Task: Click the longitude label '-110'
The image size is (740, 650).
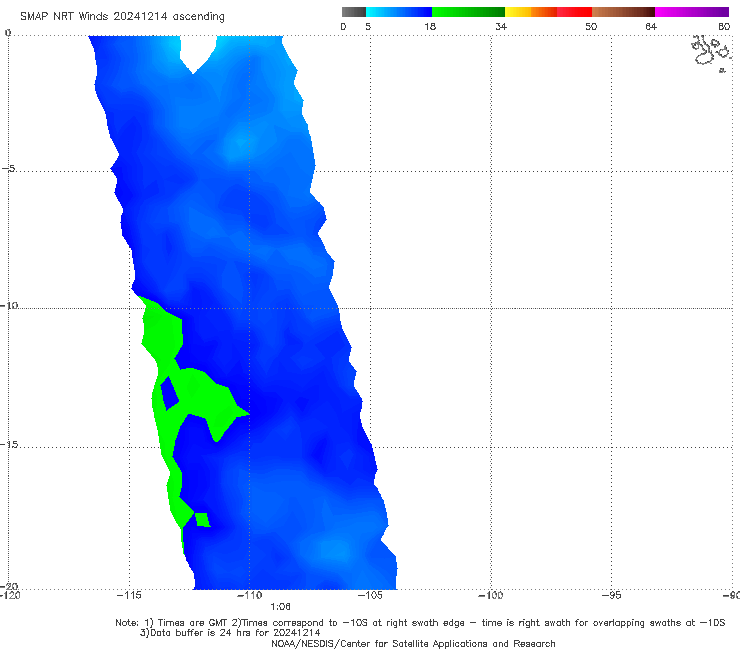Action: (x=249, y=595)
